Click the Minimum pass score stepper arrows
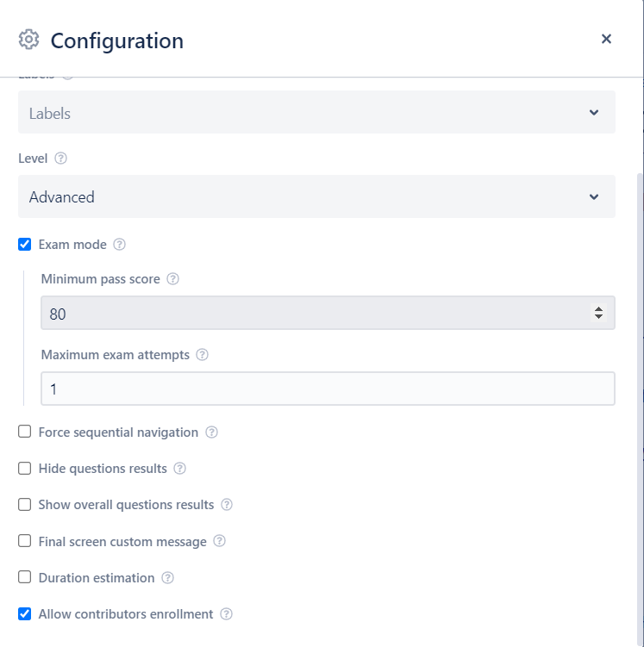The width and height of the screenshot is (644, 647). [x=598, y=314]
